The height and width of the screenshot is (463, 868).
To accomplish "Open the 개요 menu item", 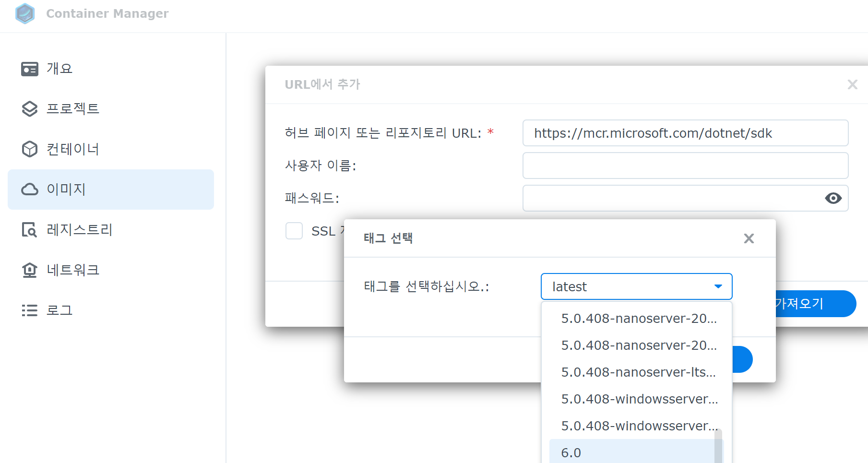I will coord(111,69).
